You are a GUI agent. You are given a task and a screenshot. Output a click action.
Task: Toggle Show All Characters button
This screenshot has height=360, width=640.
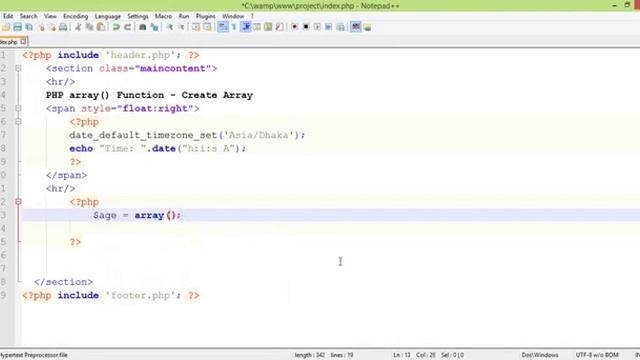click(234, 27)
